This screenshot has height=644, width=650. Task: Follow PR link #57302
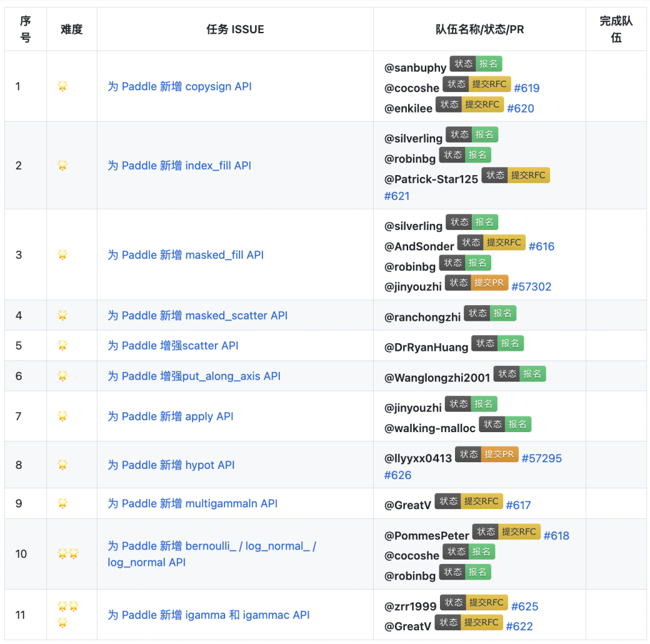[x=531, y=286]
